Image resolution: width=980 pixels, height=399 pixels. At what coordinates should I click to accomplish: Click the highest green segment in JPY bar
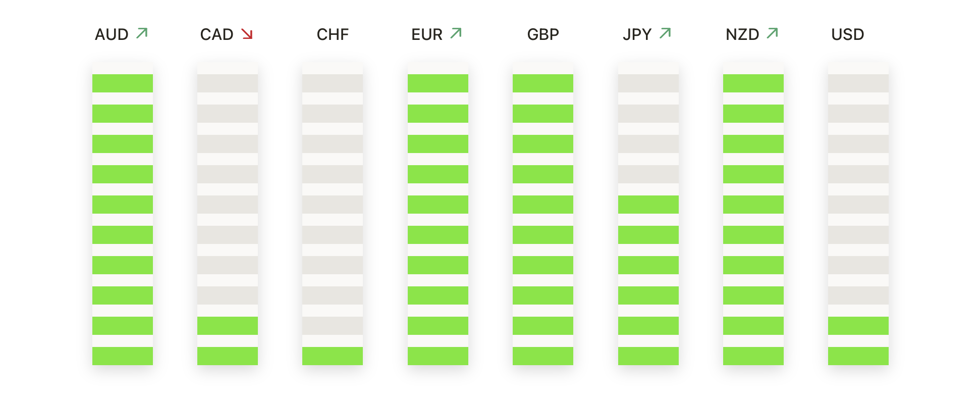point(648,205)
